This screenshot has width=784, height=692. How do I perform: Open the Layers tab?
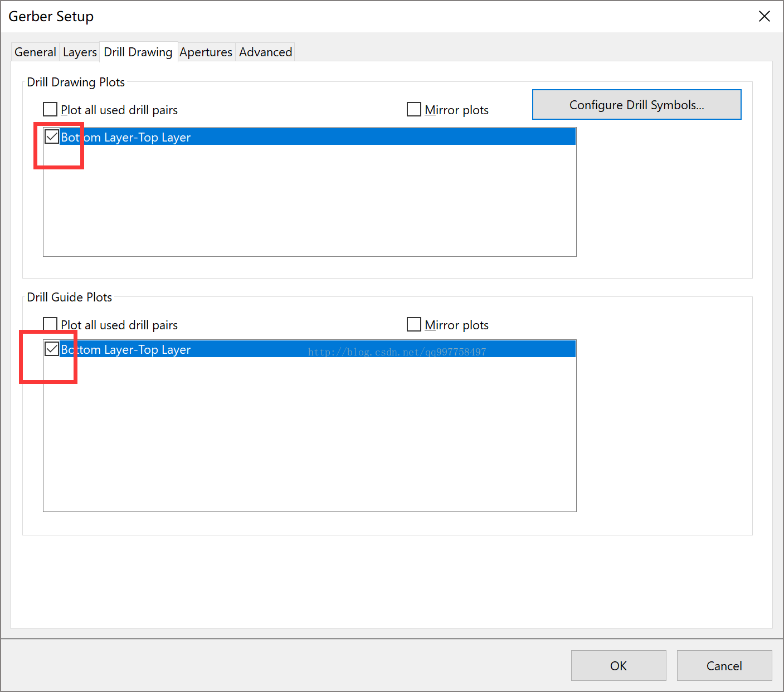[80, 52]
